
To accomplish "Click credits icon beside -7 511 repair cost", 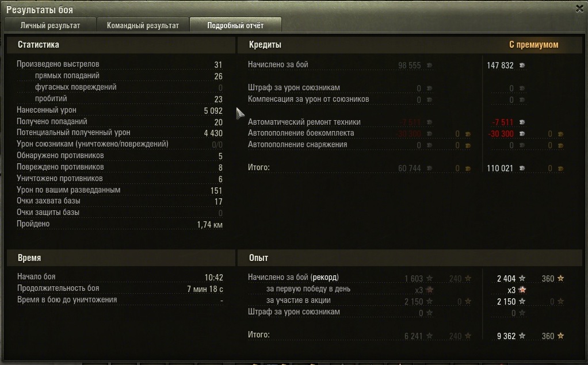I will [x=522, y=122].
